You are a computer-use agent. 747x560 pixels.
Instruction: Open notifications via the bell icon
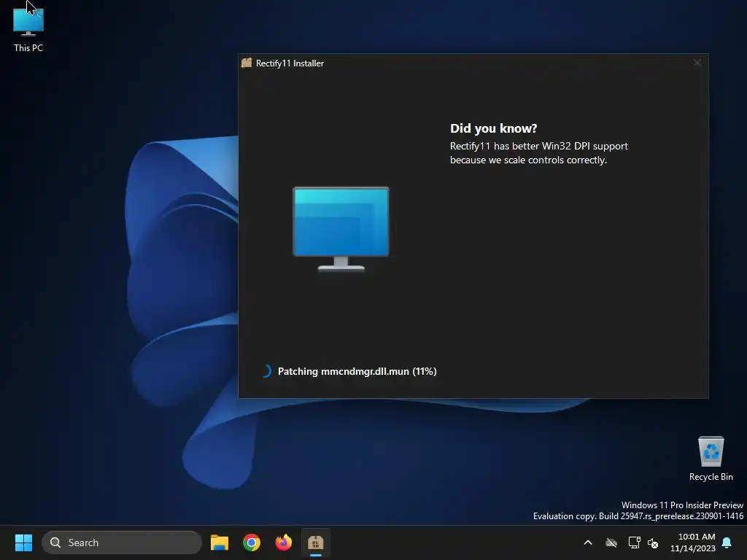click(727, 542)
